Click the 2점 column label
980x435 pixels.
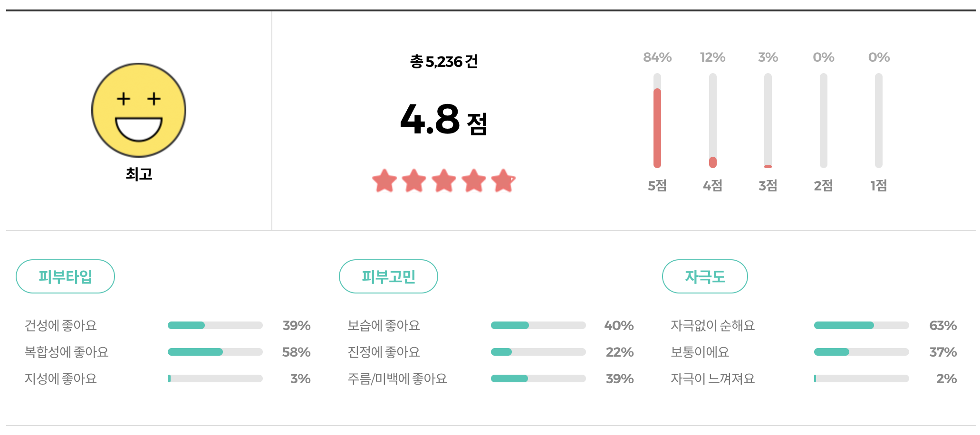point(823,186)
